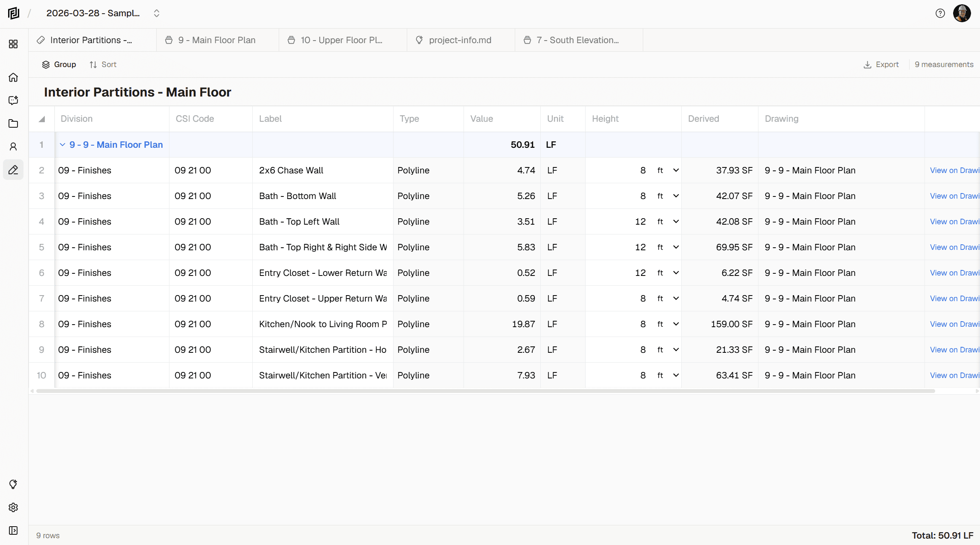
Task: Open height unit dropdown for 2x6 Chase Wall
Action: click(x=676, y=170)
